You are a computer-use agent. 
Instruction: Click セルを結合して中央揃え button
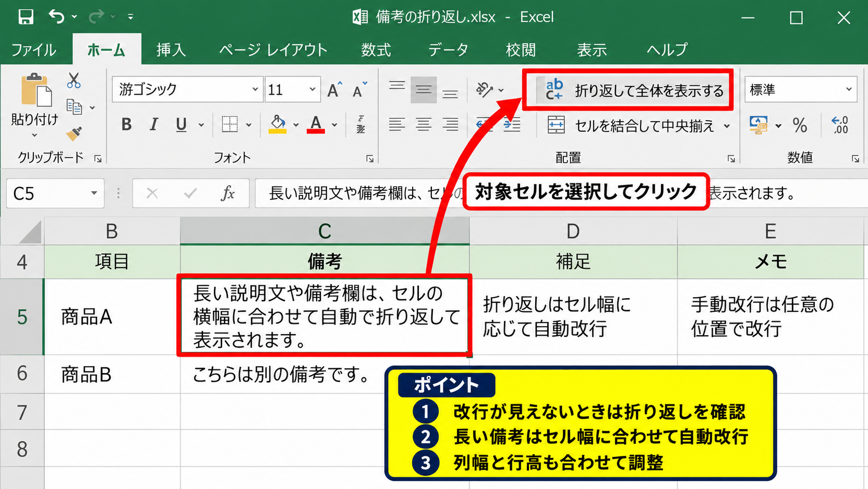(631, 126)
